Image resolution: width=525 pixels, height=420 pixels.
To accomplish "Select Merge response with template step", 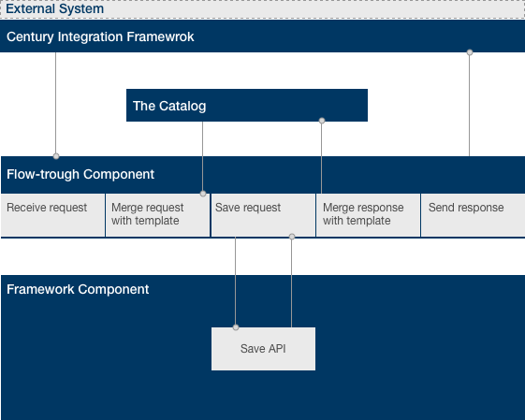I will click(369, 215).
